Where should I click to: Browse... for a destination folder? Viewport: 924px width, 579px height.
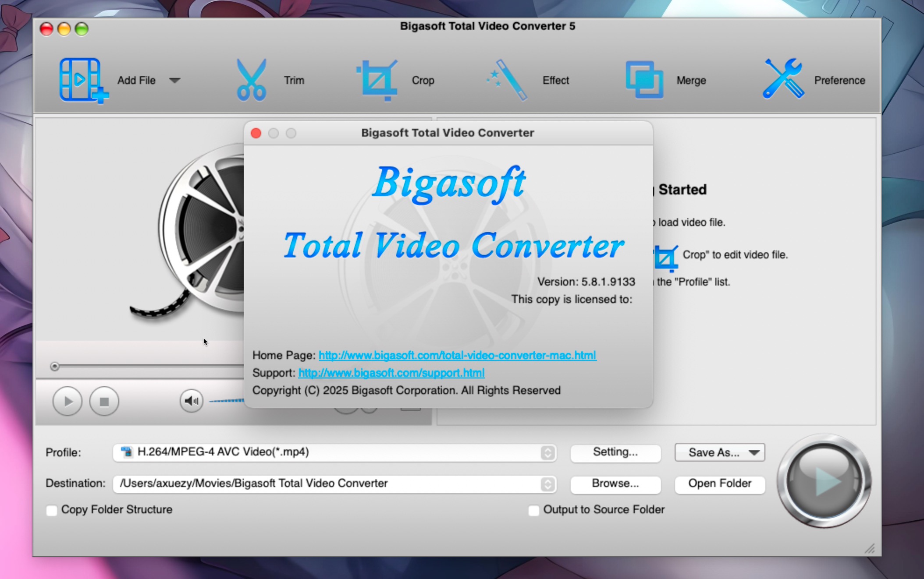pyautogui.click(x=615, y=484)
